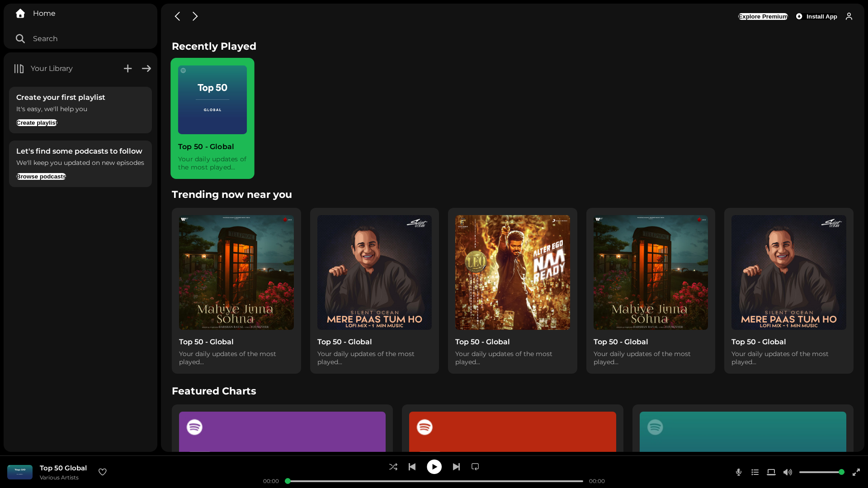
Task: Click Search label in sidebar
Action: (x=45, y=39)
